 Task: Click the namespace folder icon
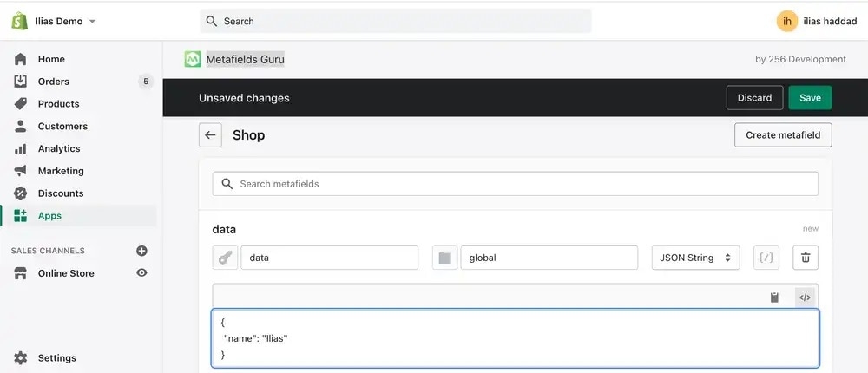point(445,258)
